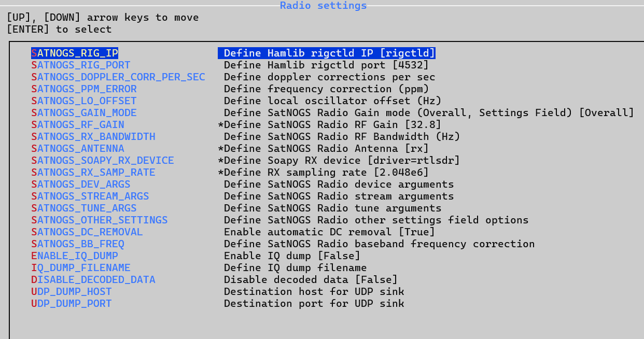Select SATNOGS_TUNE_ARGS option
The image size is (644, 339).
pos(84,208)
